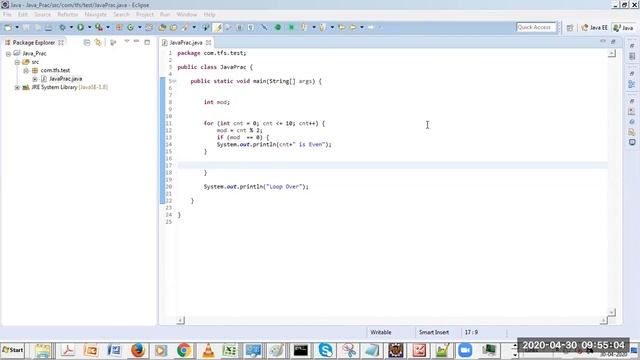
Task: Expand the JRE System Library node
Action: tap(17, 87)
